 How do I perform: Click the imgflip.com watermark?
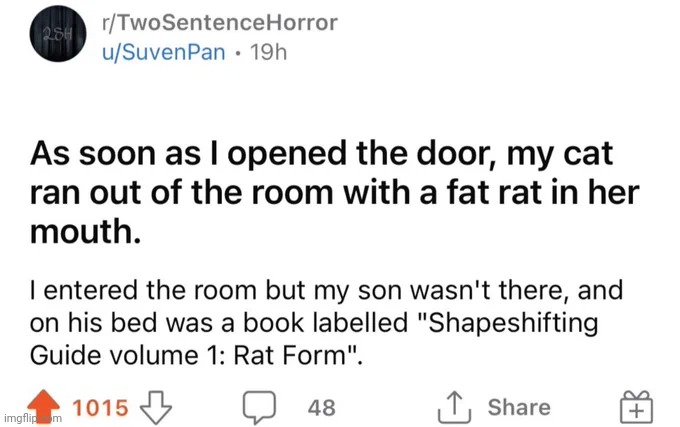tap(33, 418)
